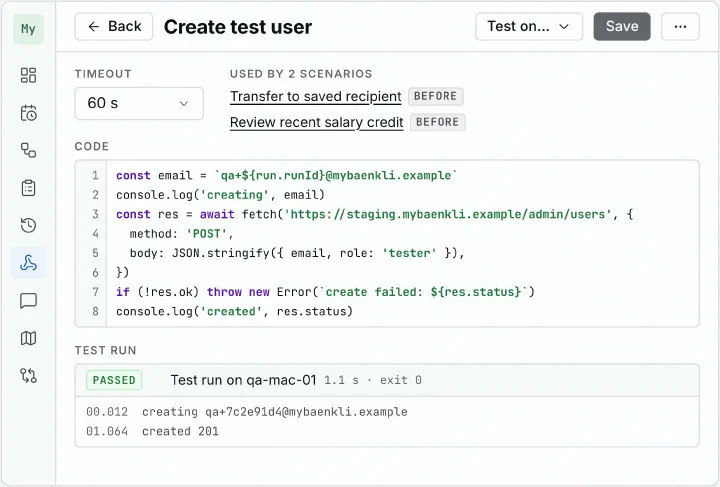Click BEFORE tag next to Review recent salary credit
The width and height of the screenshot is (720, 487).
pos(437,122)
